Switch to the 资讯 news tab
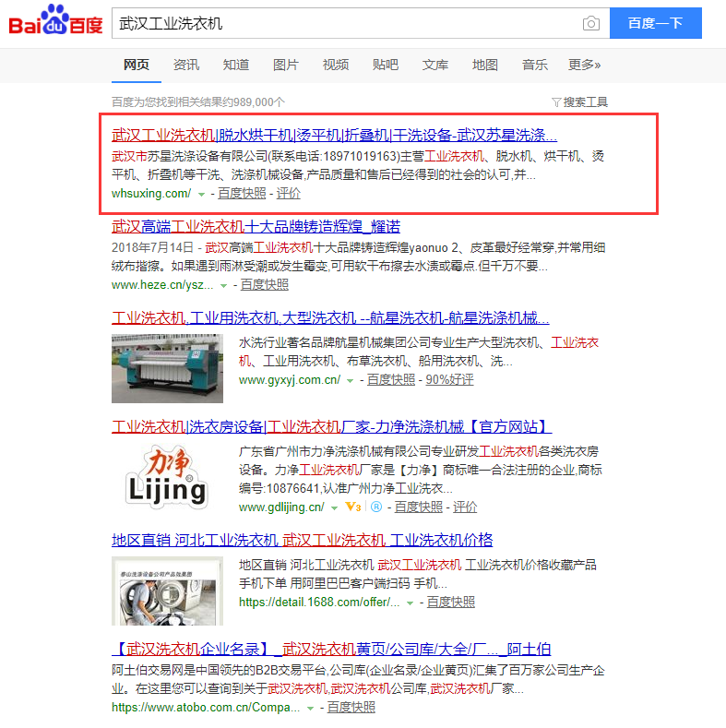The height and width of the screenshot is (728, 726). [185, 65]
